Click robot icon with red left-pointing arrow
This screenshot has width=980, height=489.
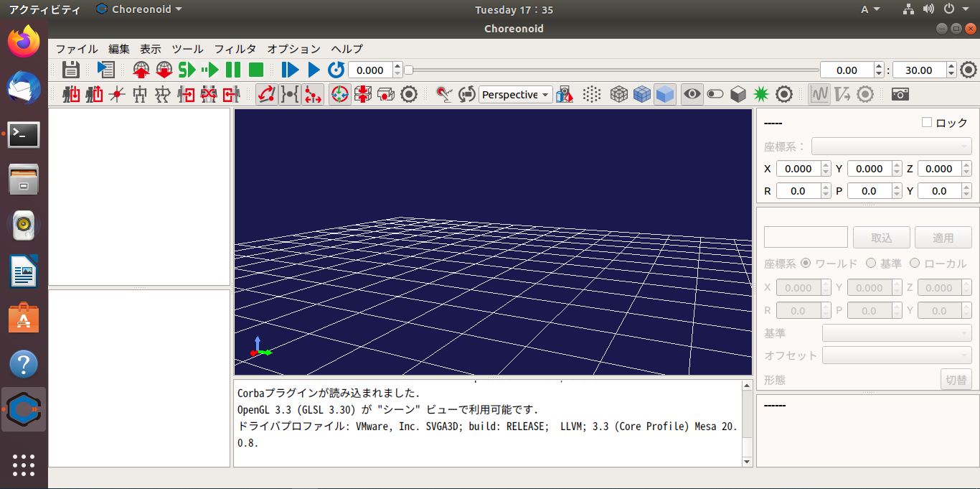231,94
